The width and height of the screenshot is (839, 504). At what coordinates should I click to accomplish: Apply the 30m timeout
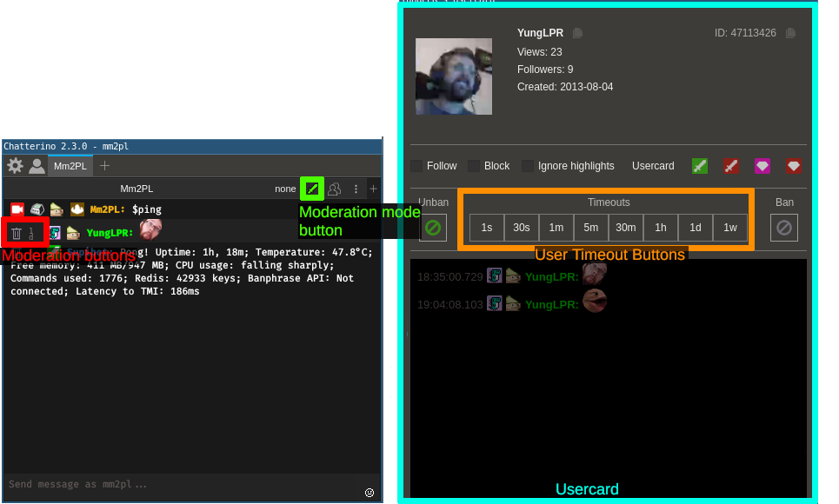click(x=626, y=228)
